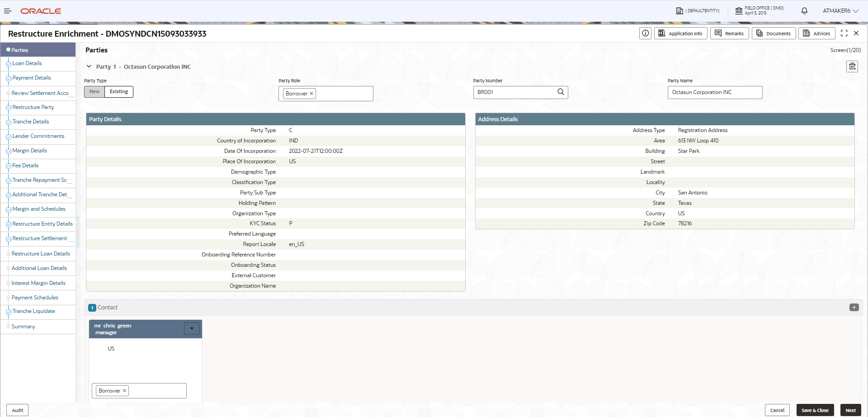
Task: Click the Cancel button
Action: click(777, 410)
